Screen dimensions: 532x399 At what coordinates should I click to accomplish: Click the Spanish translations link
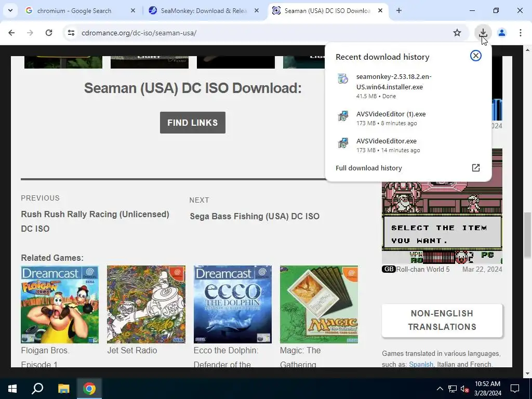(x=421, y=364)
